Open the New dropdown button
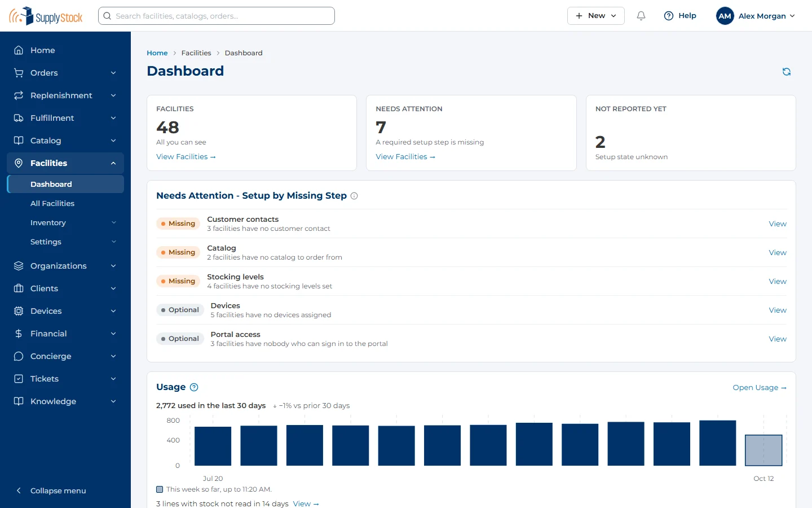This screenshot has height=508, width=812. [x=596, y=16]
